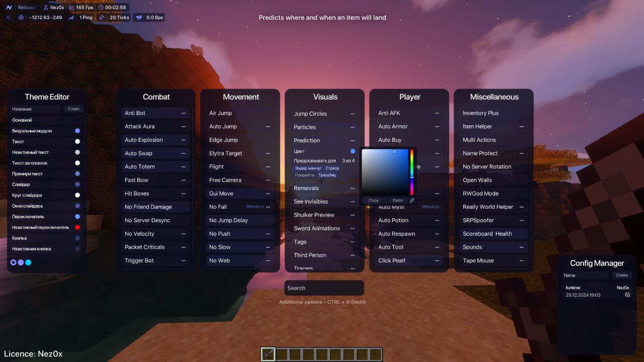Click the compass icon beside the coordinates display
Viewport: 644px width, 362px height.
20,17
